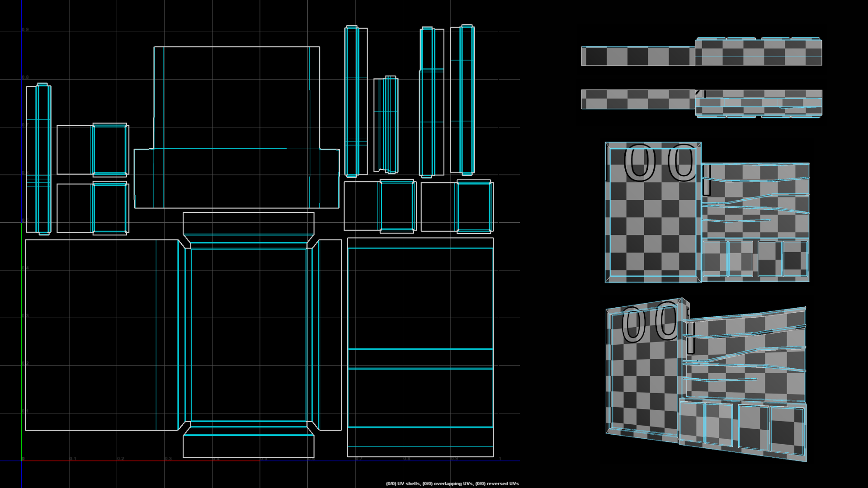This screenshot has width=868, height=488.
Task: Select the rightmost tall strip in the top-right group
Action: click(x=462, y=100)
